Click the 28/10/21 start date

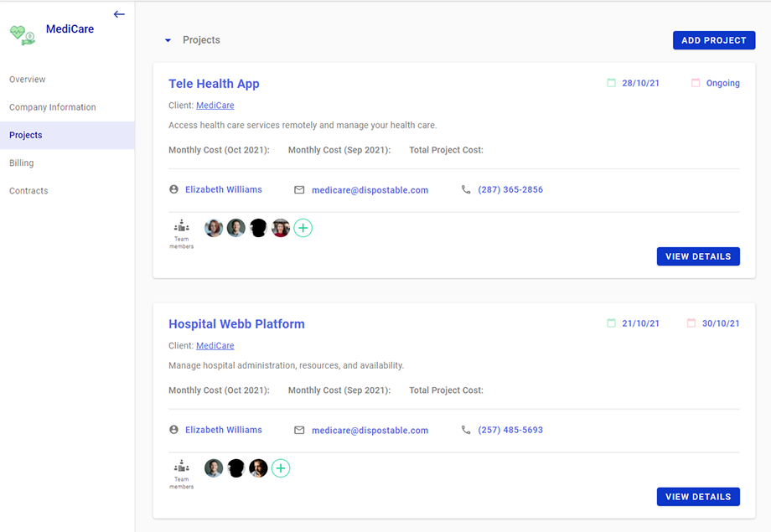point(641,83)
